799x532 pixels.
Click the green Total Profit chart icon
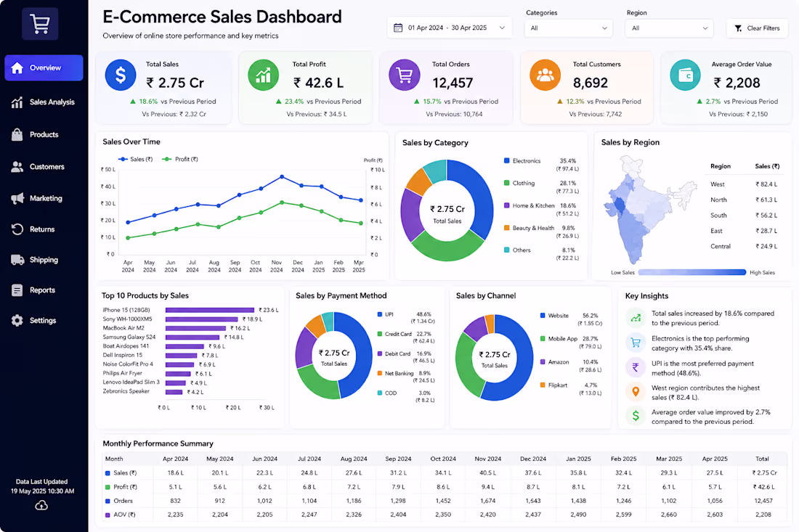[x=264, y=75]
